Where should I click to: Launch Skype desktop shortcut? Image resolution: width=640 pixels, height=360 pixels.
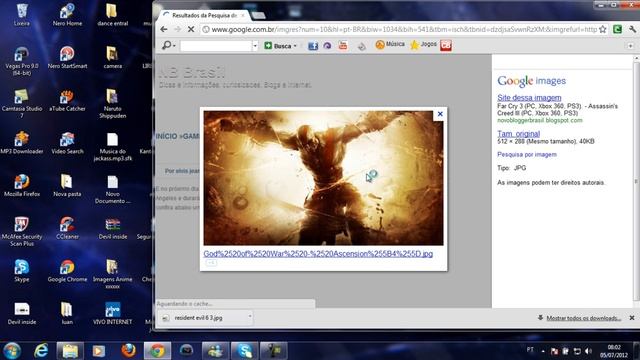click(22, 271)
